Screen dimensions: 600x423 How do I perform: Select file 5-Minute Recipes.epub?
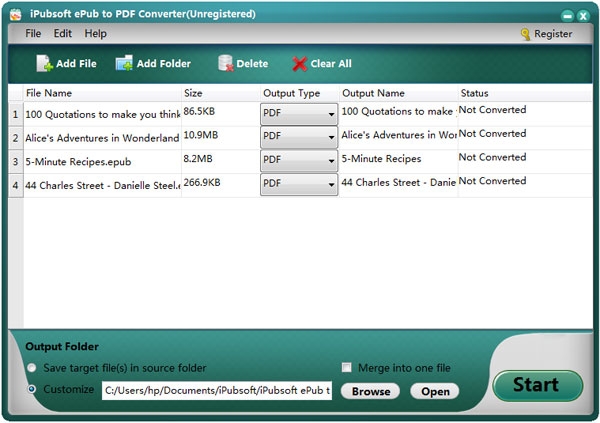point(102,162)
